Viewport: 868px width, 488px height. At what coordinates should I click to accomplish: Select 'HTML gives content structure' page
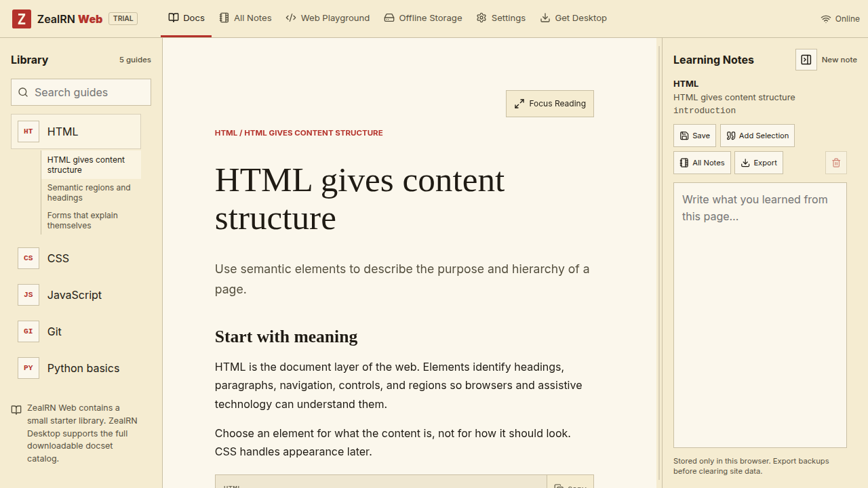pyautogui.click(x=92, y=165)
